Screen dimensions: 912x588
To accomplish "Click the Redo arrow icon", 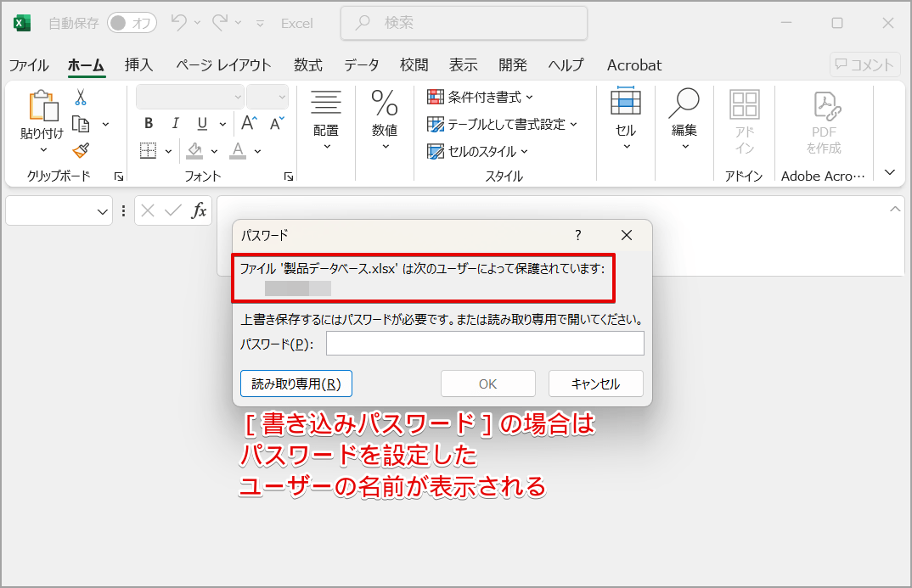I will [221, 23].
